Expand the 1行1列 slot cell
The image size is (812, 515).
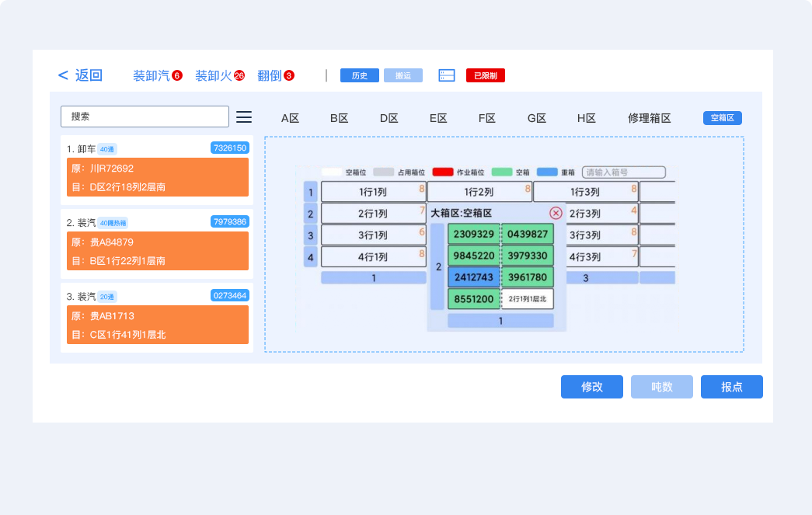click(x=373, y=191)
